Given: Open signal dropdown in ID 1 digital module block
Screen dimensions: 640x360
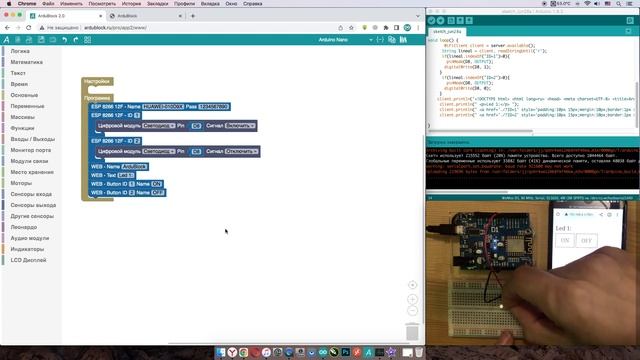Looking at the screenshot, I should coord(240,126).
